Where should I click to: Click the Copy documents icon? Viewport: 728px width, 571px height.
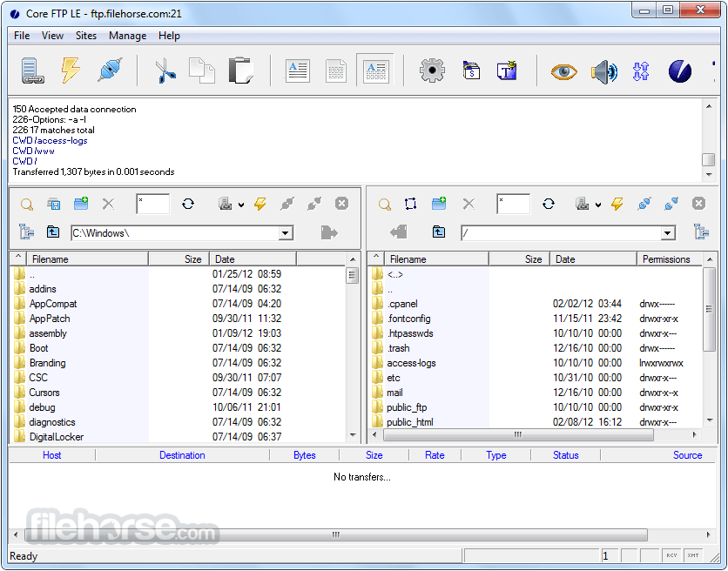(x=202, y=71)
